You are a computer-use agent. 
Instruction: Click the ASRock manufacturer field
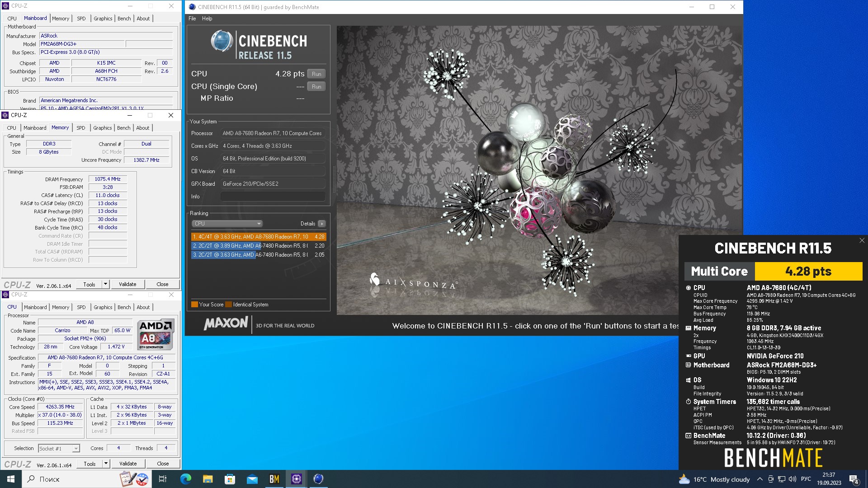106,36
